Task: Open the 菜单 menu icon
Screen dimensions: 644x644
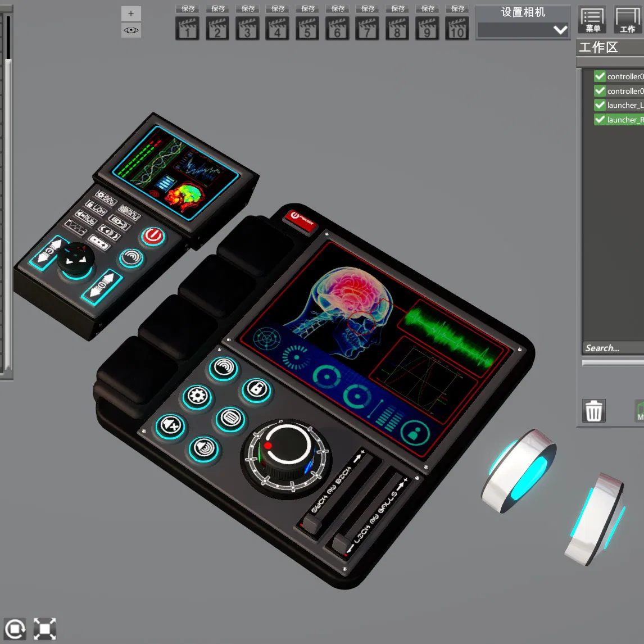Action: [592, 20]
